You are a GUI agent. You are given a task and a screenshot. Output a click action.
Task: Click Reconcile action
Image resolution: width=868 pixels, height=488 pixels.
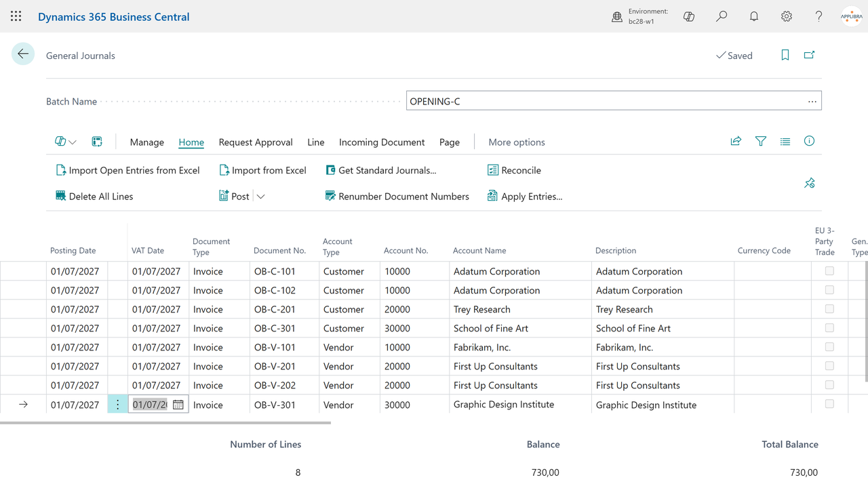pyautogui.click(x=514, y=170)
